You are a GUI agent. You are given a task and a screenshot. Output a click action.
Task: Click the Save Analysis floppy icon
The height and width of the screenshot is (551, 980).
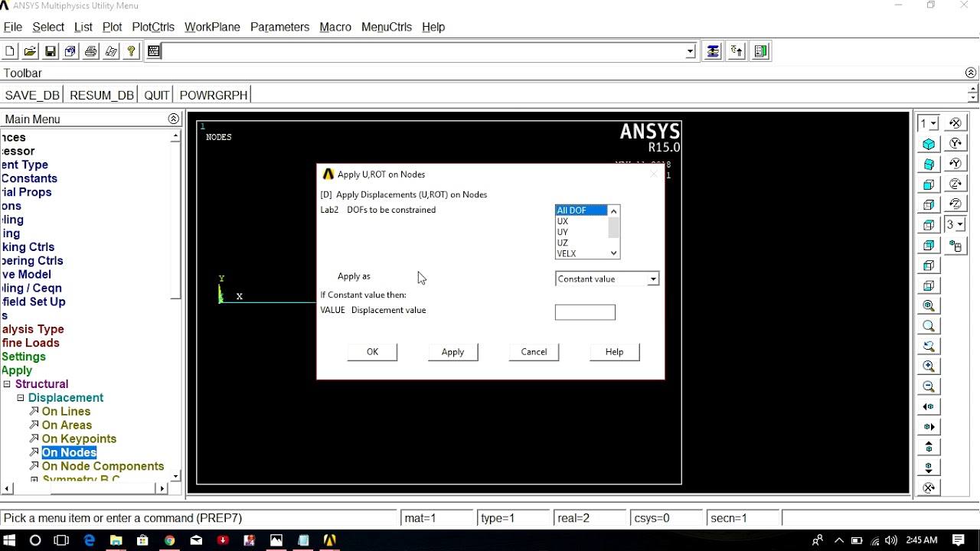pyautogui.click(x=51, y=51)
